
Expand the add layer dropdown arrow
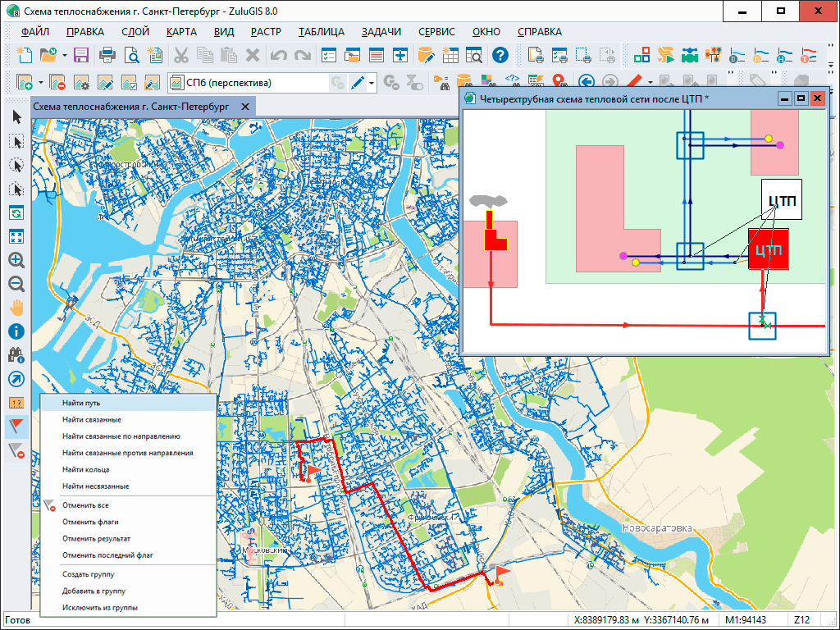[40, 83]
